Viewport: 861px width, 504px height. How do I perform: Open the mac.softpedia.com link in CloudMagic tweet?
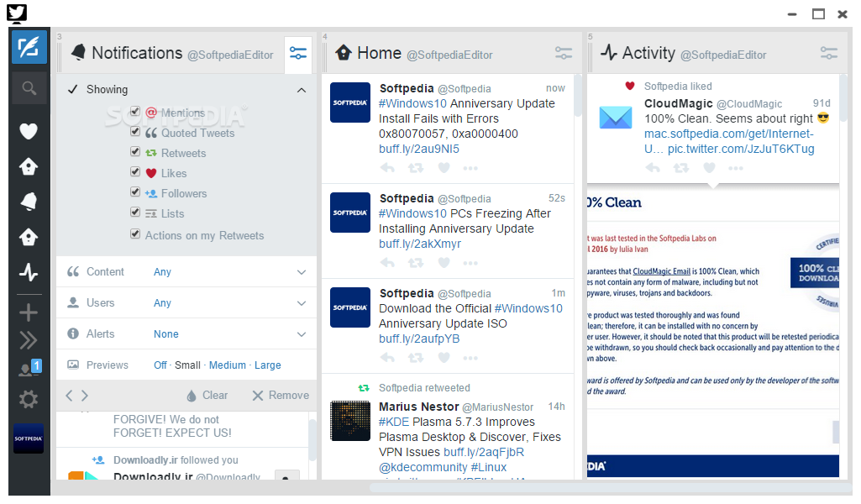(728, 141)
